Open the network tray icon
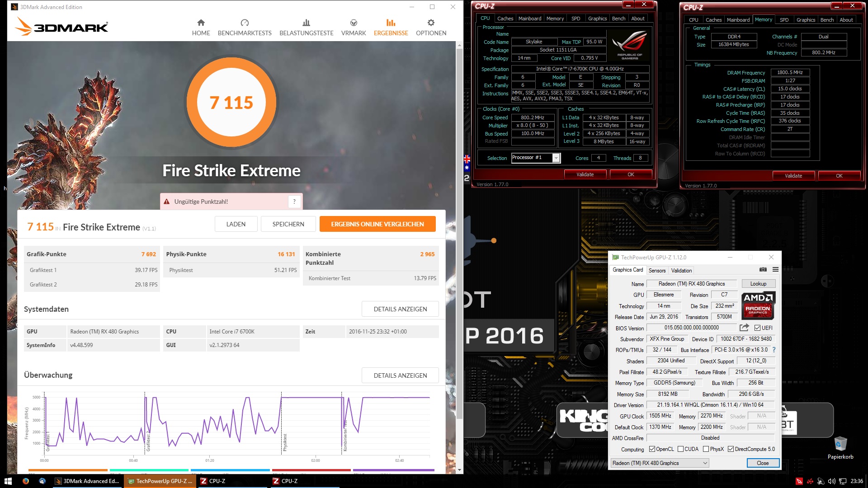 point(843,481)
